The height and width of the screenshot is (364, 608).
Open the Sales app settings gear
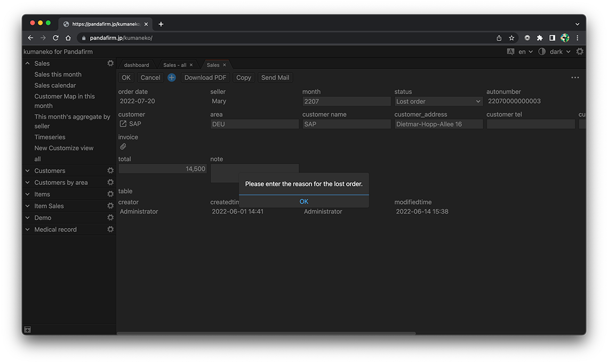pyautogui.click(x=110, y=63)
